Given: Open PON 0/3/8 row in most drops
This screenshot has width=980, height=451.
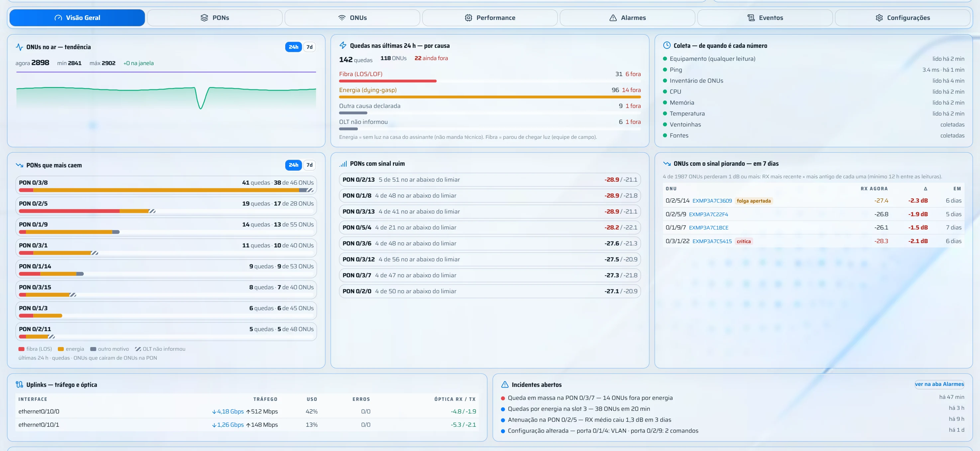Looking at the screenshot, I should tap(166, 185).
